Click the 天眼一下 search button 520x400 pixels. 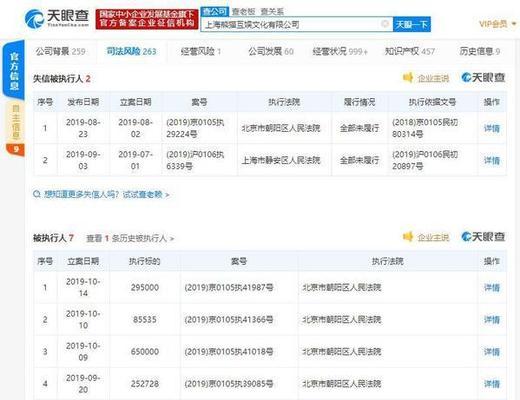click(x=412, y=24)
